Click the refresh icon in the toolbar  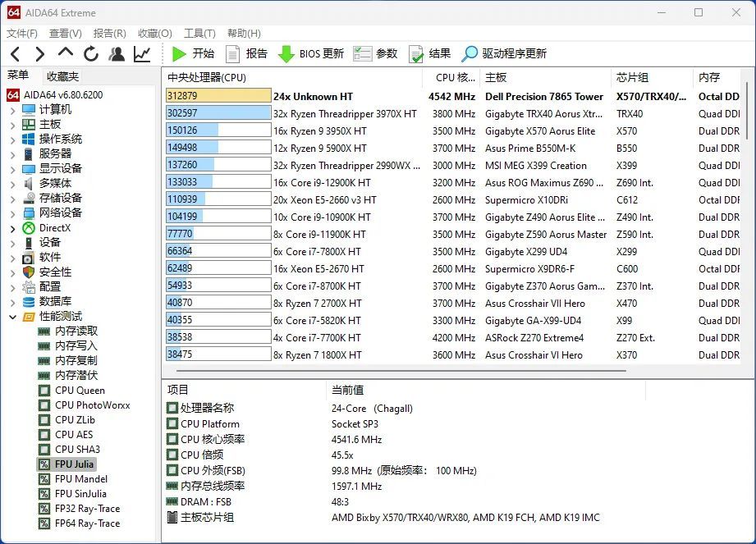pos(90,54)
